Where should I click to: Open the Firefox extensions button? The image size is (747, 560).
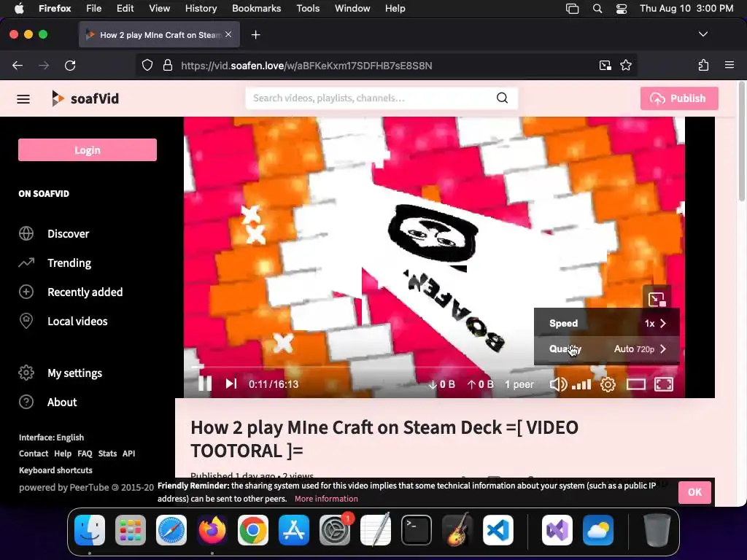[704, 65]
